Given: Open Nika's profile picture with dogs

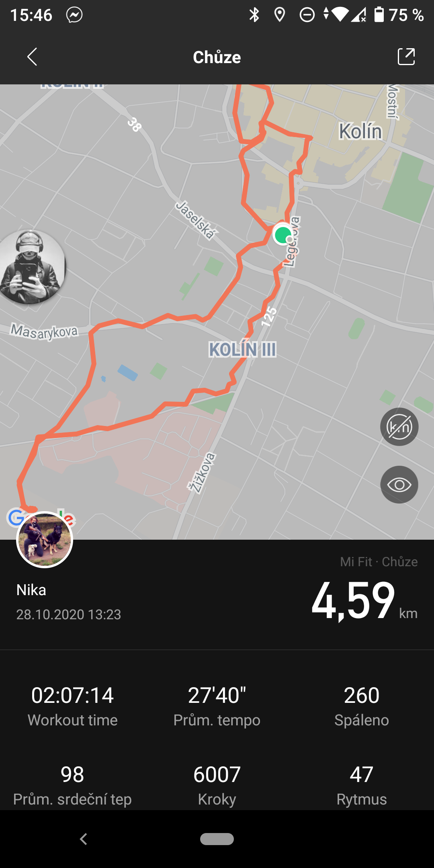Looking at the screenshot, I should [44, 540].
